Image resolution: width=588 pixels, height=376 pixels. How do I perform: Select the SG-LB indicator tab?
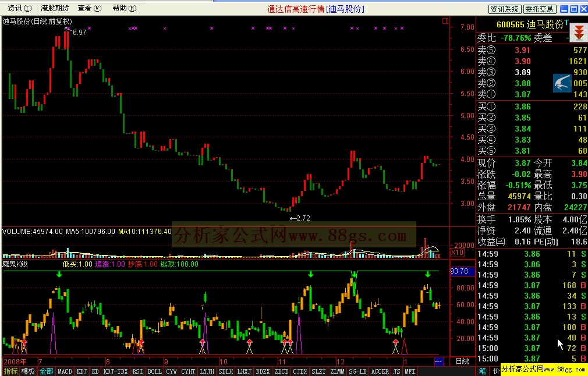coord(358,371)
